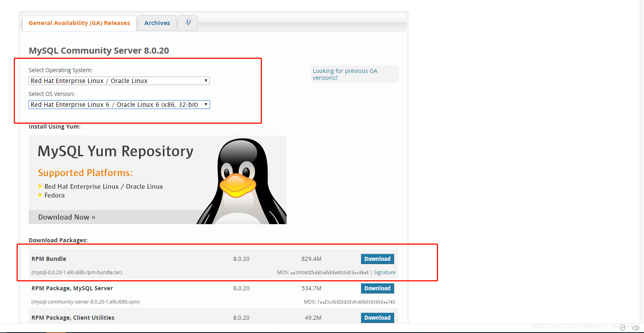Image resolution: width=644 pixels, height=333 pixels.
Task: Click the 534.7M size value
Action: click(312, 288)
